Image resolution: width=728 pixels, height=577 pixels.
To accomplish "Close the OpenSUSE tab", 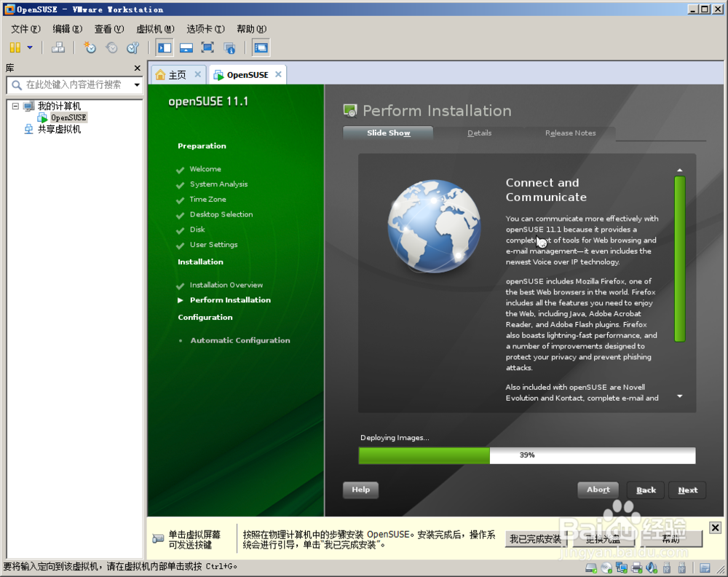I will click(x=278, y=74).
